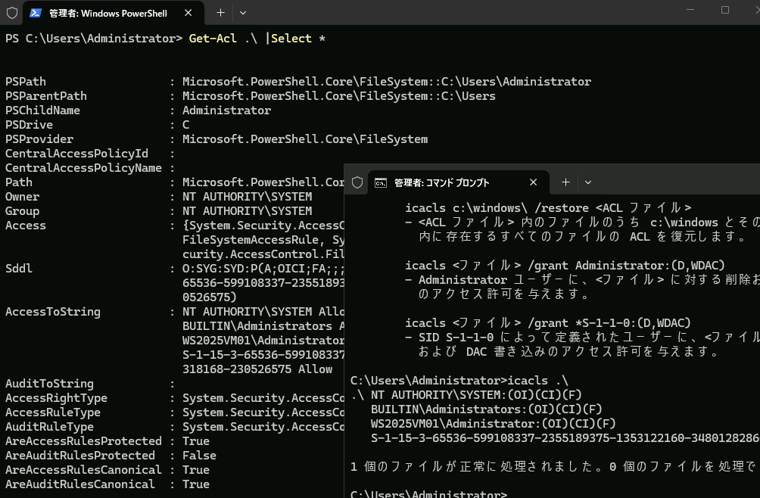The image size is (760, 498).
Task: Close the コマンド プロンプト tab
Action: pos(533,182)
